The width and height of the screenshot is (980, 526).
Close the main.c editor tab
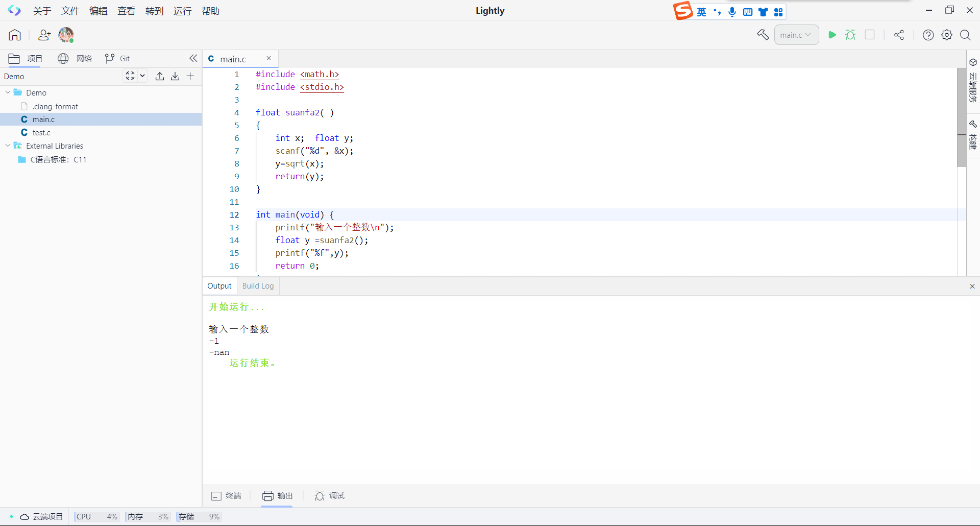click(x=269, y=58)
